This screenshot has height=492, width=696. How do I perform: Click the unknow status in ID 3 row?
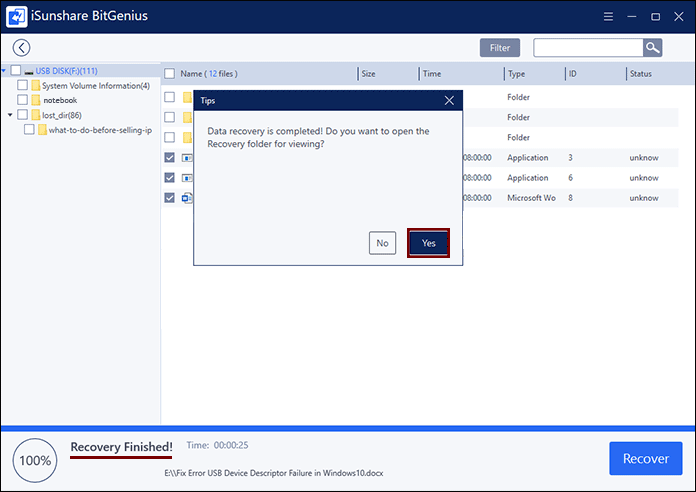644,158
